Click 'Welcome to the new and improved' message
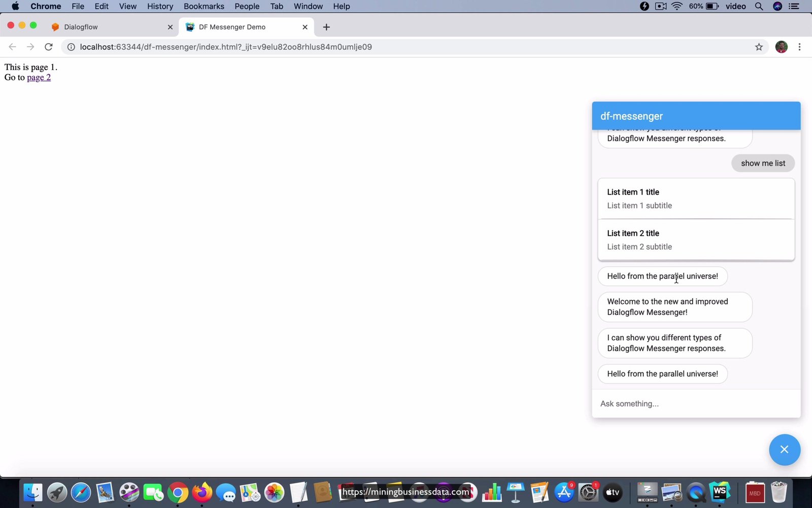The image size is (812, 508). coord(675,307)
